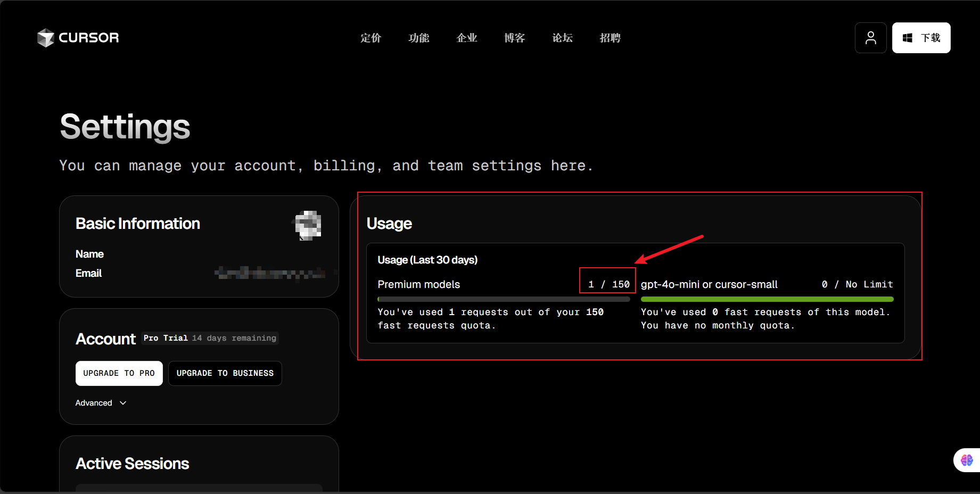Click 'You've used 1 requests' quota text

491,318
